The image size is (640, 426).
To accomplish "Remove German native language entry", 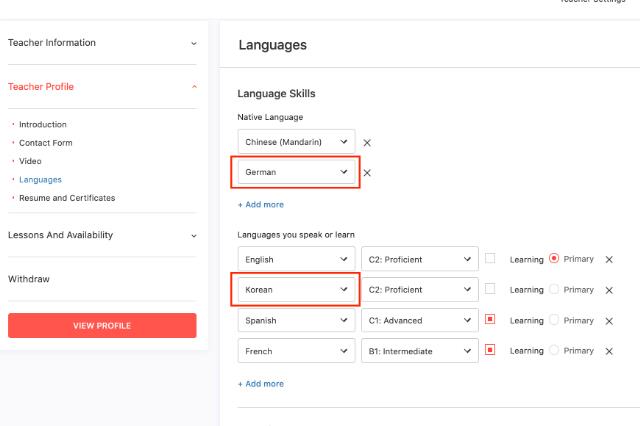I will coord(367,173).
